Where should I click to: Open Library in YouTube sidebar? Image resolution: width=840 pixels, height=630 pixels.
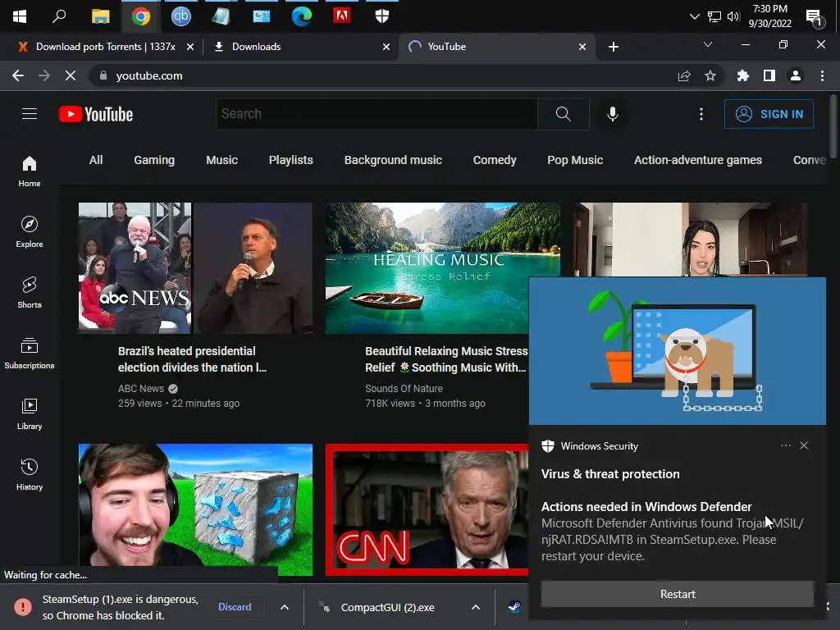point(30,413)
